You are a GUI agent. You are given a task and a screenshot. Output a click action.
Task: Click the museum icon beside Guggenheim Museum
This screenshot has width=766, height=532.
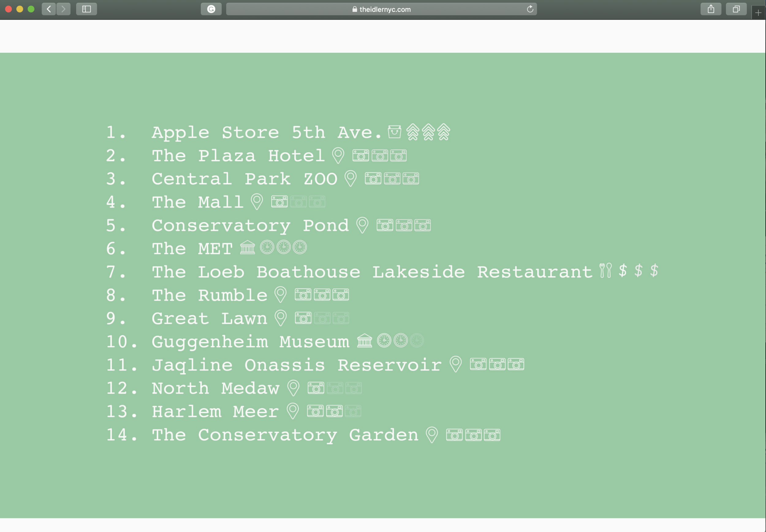(365, 341)
